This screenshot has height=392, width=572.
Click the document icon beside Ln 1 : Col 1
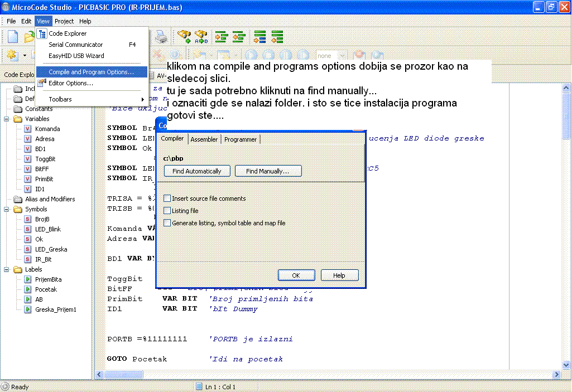pos(199,386)
